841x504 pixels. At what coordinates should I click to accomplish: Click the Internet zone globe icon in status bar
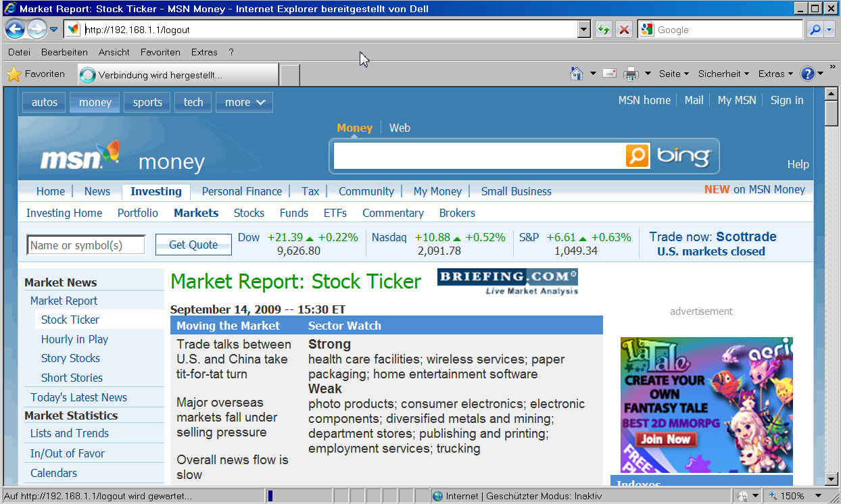coord(438,496)
